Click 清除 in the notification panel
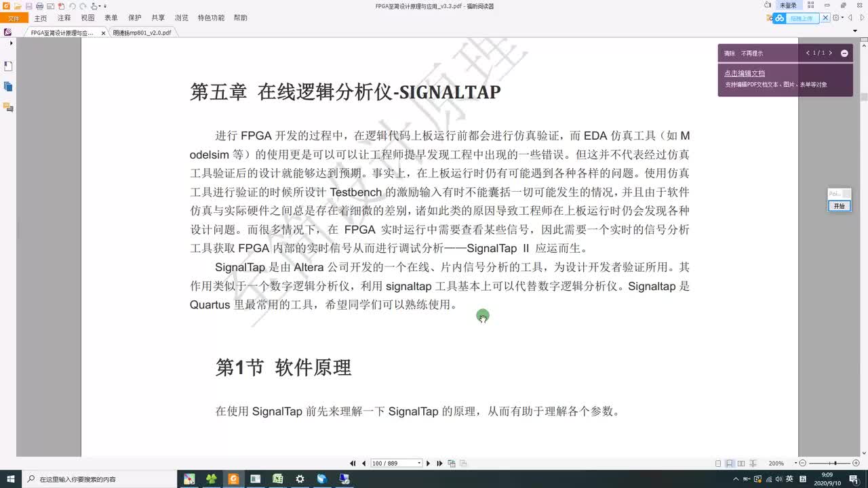868x488 pixels. [x=729, y=53]
